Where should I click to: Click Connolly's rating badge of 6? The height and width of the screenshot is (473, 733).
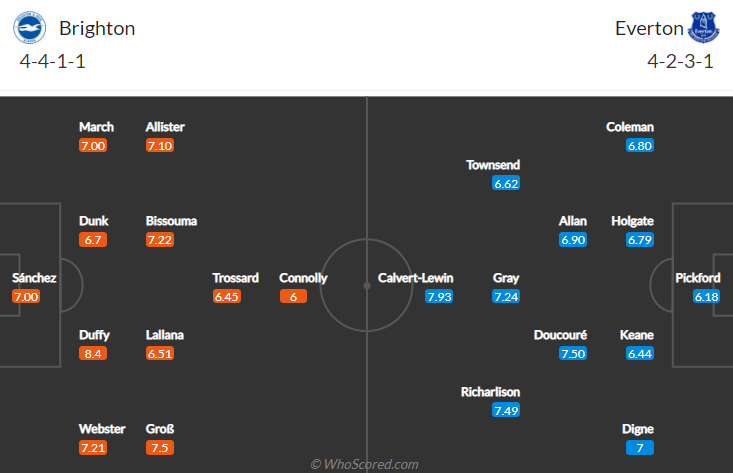pos(293,297)
